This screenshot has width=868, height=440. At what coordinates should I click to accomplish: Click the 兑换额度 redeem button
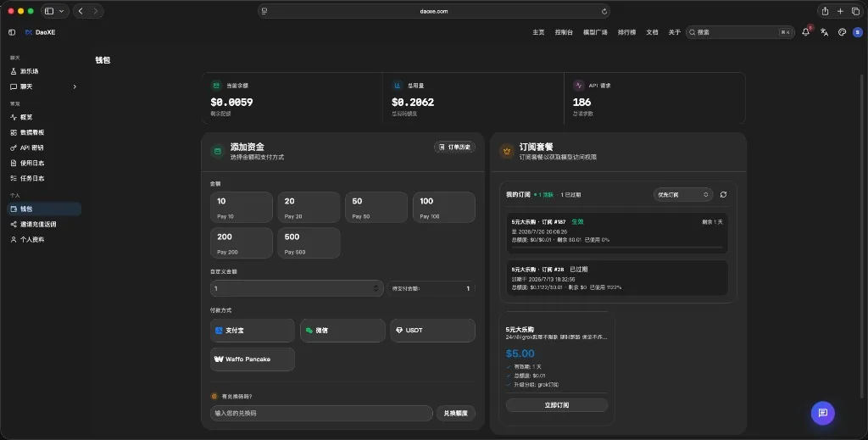click(455, 414)
